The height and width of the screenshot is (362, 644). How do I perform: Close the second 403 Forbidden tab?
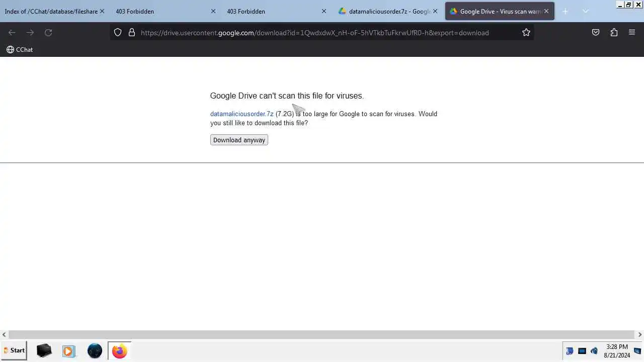(x=324, y=11)
